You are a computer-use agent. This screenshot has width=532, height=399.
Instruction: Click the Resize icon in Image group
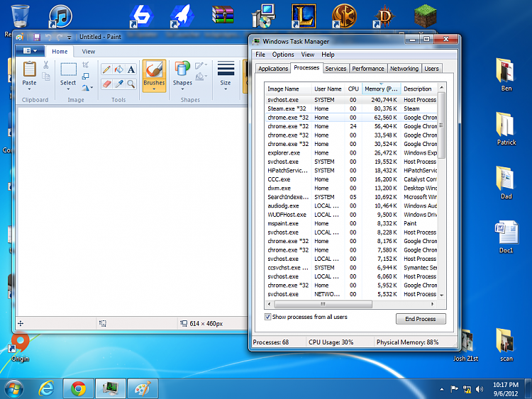[86, 77]
